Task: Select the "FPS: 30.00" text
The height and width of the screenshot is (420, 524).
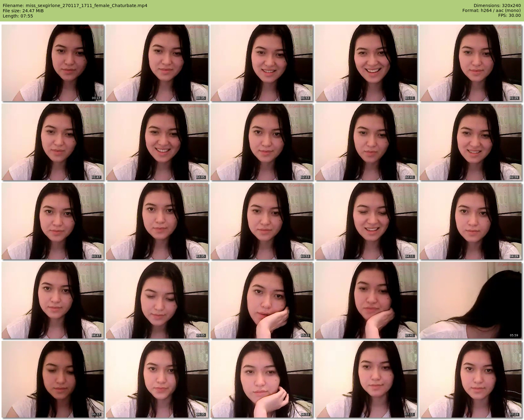Action: click(510, 16)
